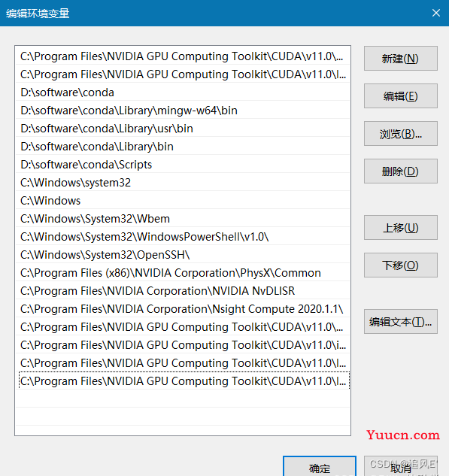Confirm changes with the 确定 button

pos(320,466)
